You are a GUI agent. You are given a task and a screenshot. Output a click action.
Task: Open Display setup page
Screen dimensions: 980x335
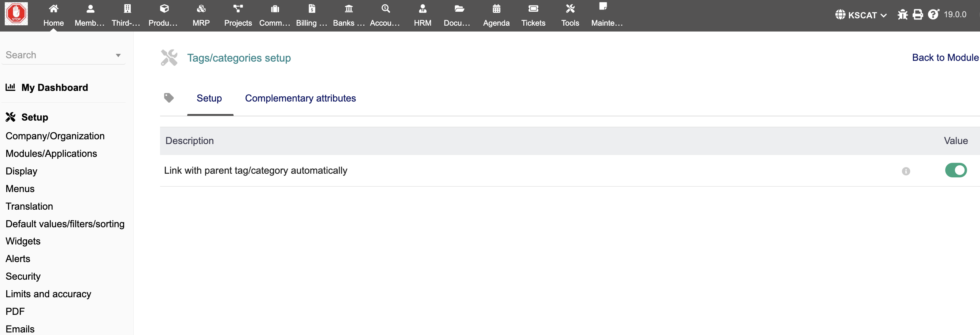pyautogui.click(x=21, y=171)
